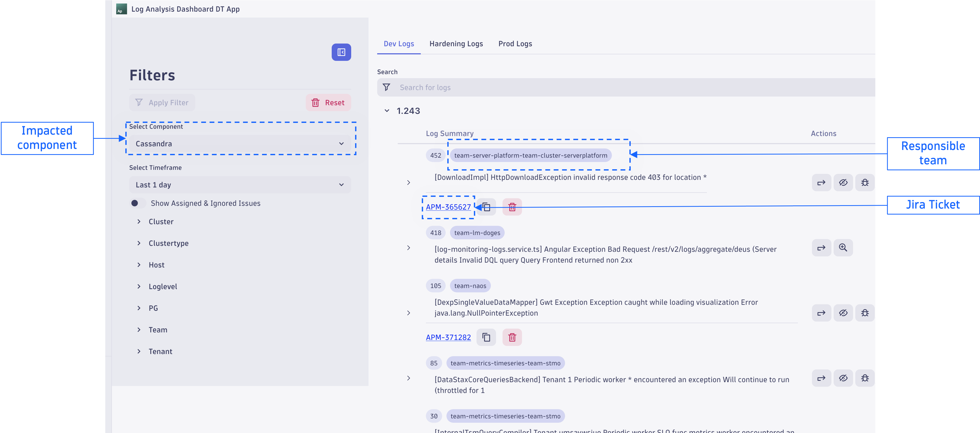This screenshot has width=980, height=433.
Task: Open the Last 1 day timeframe dropdown
Action: 240,185
